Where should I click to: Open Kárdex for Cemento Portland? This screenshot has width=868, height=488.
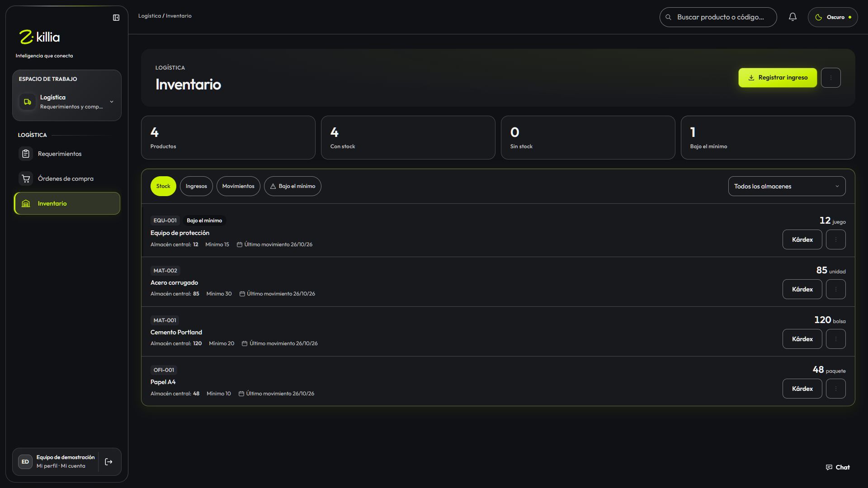(x=802, y=339)
